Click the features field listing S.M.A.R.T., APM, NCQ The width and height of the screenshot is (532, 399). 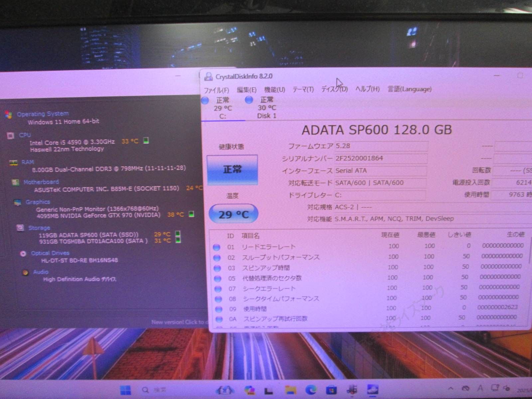click(433, 219)
